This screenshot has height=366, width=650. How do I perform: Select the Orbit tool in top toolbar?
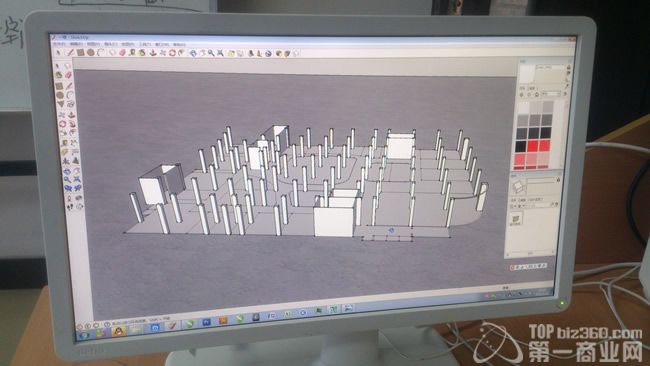click(193, 53)
